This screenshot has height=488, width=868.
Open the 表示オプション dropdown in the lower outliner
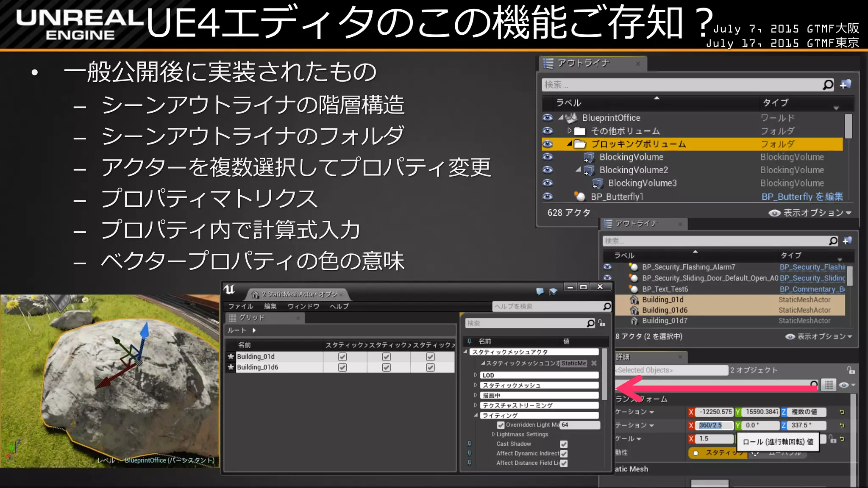click(x=818, y=336)
